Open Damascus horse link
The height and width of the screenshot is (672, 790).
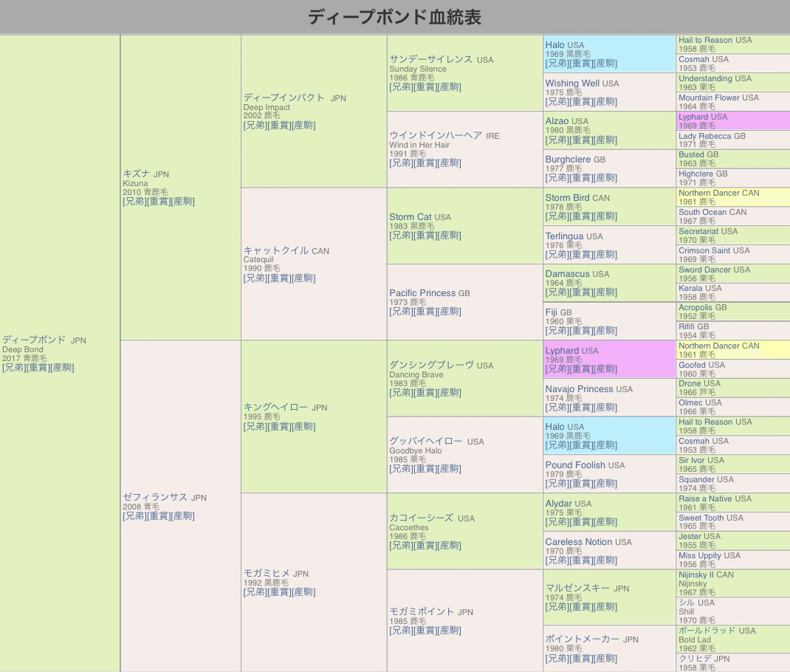pos(567,273)
